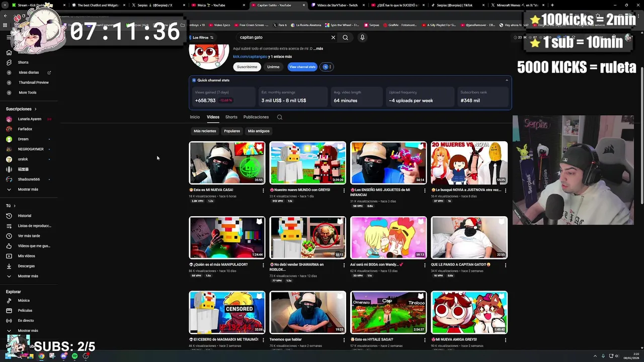Select the Populares filter chip
The height and width of the screenshot is (362, 644).
[x=232, y=131]
